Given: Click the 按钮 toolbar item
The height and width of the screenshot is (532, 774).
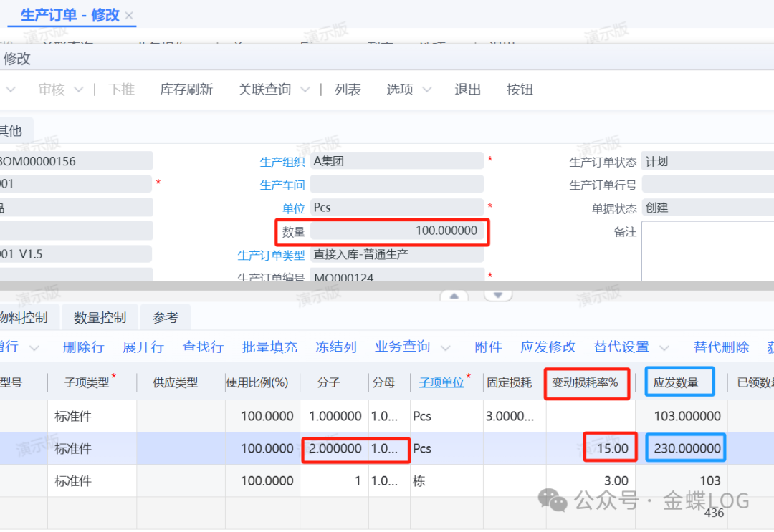Looking at the screenshot, I should [520, 90].
